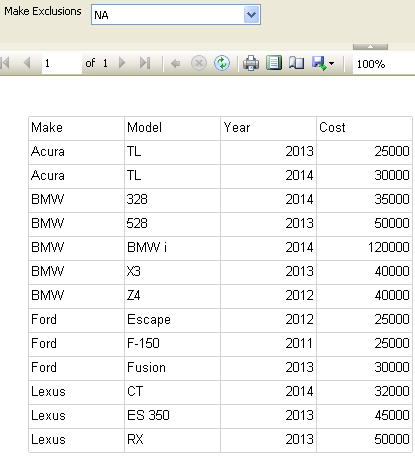This screenshot has height=457, width=415.
Task: Click the 32000 cost value
Action: point(392,391)
